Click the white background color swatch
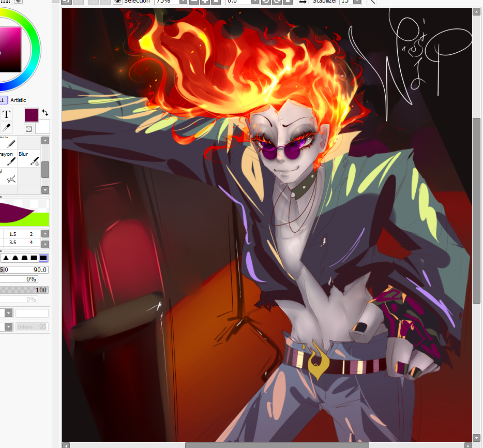Viewport: 483px width, 448px height. point(42,126)
